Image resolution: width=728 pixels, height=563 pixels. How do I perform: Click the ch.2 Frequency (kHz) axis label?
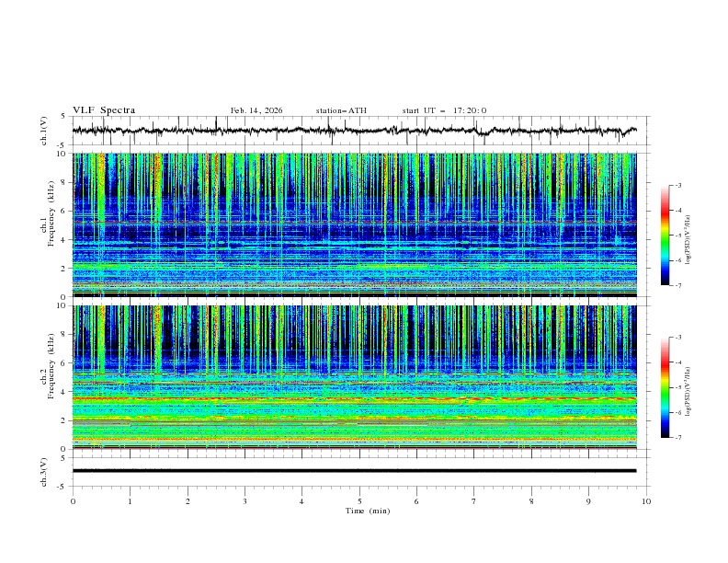point(52,366)
